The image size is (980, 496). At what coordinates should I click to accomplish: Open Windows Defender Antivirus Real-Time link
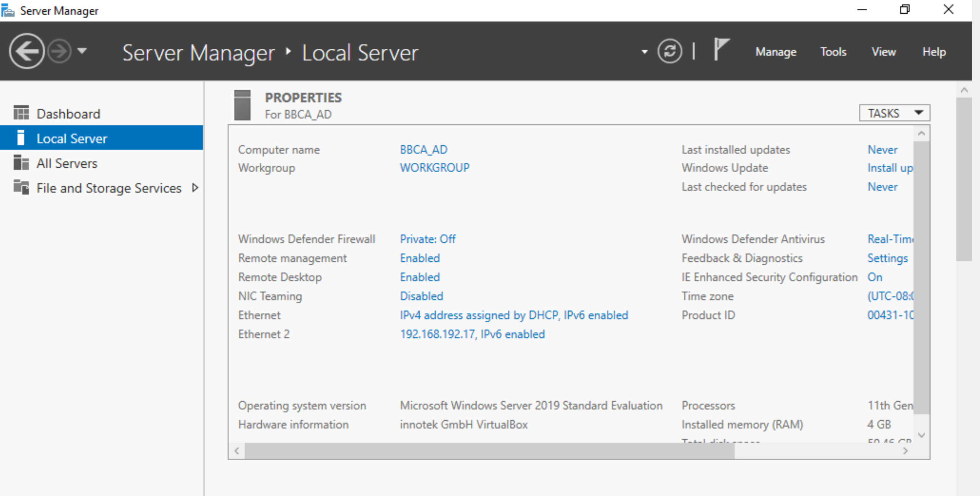890,239
